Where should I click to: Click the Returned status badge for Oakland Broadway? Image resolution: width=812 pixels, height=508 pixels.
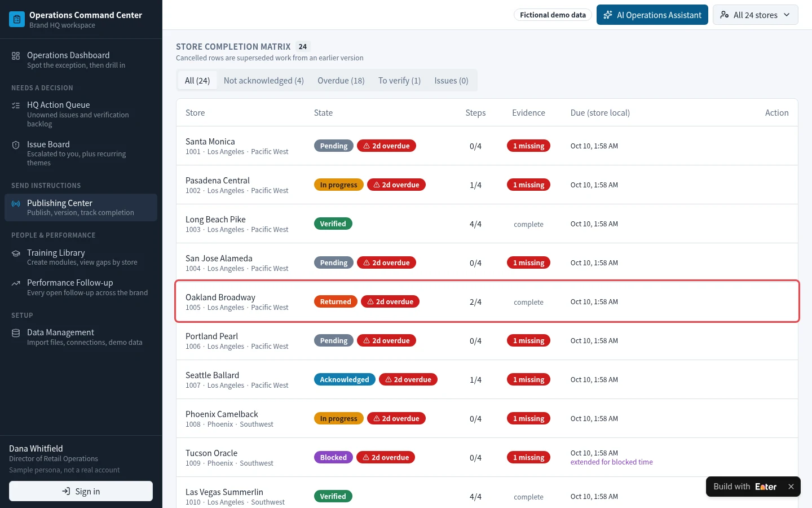pyautogui.click(x=336, y=302)
